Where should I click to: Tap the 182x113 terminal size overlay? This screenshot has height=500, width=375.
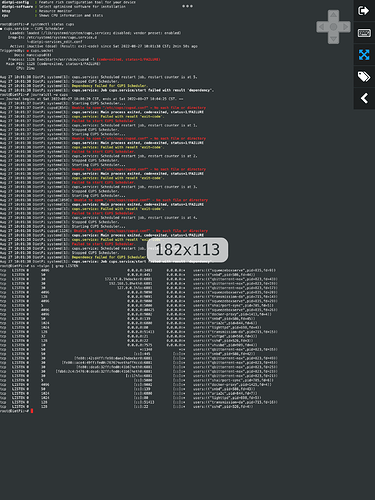187,250
